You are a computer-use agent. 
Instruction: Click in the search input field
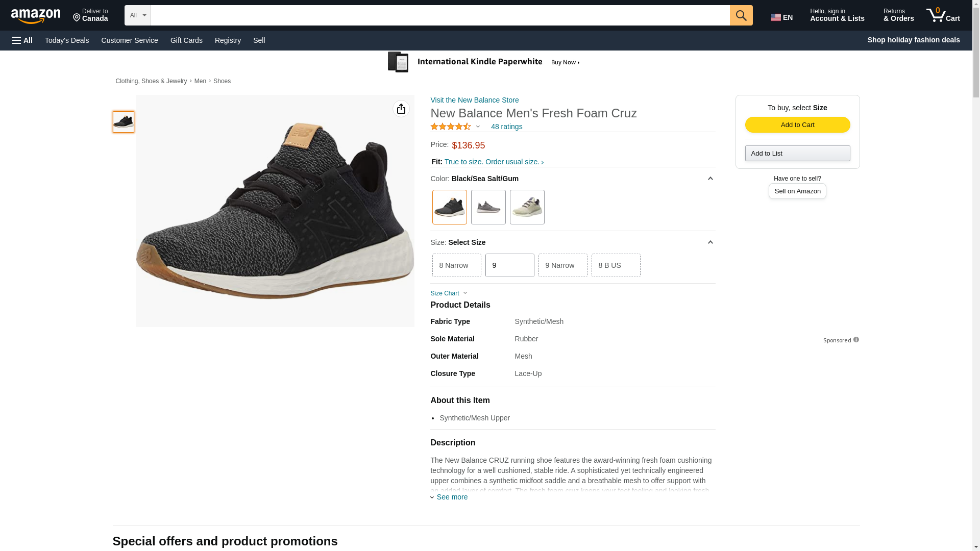439,15
